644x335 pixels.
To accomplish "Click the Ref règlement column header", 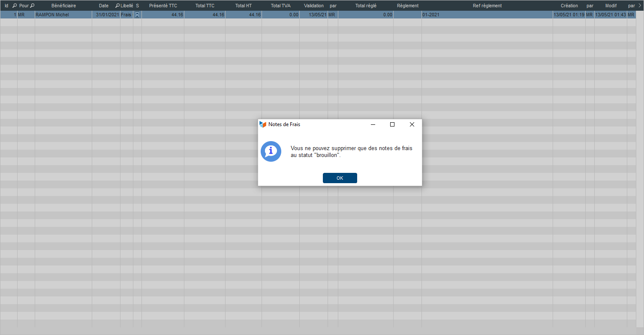I will (487, 6).
